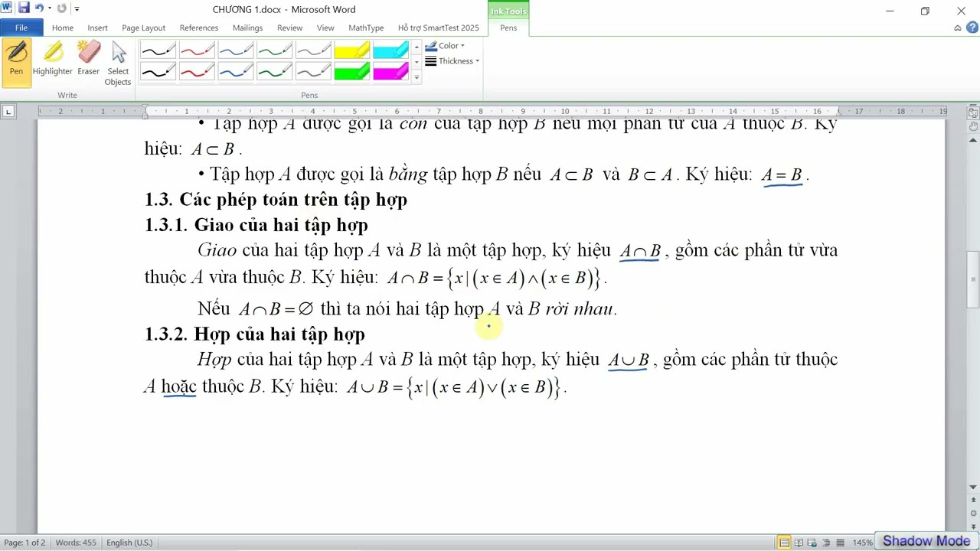The width and height of the screenshot is (980, 551).
Task: Pick the thin black pen in top row
Action: 158,51
